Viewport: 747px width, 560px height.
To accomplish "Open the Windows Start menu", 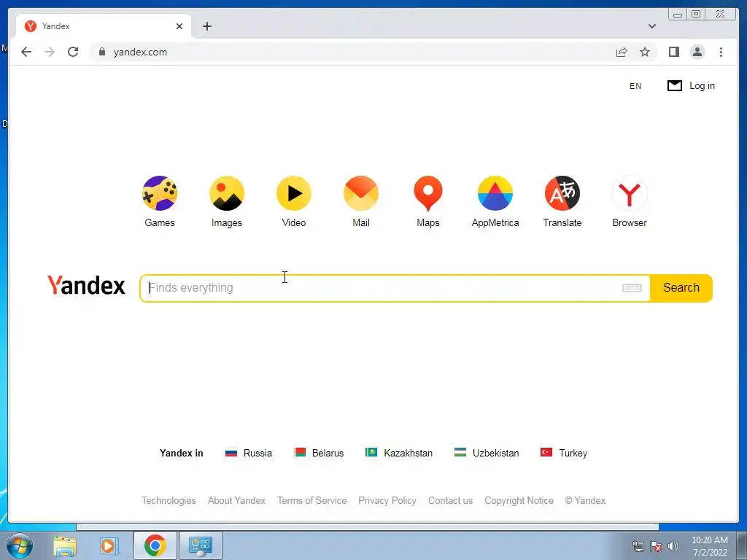I will click(x=19, y=545).
